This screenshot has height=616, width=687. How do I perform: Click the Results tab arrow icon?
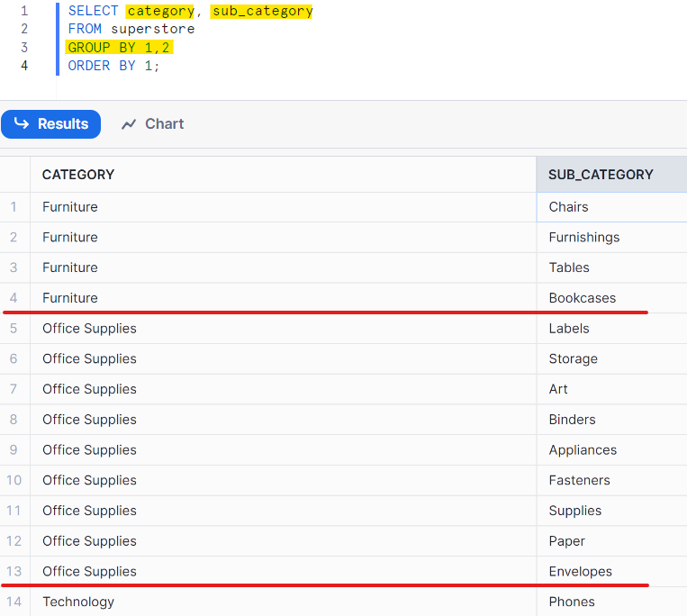click(22, 124)
